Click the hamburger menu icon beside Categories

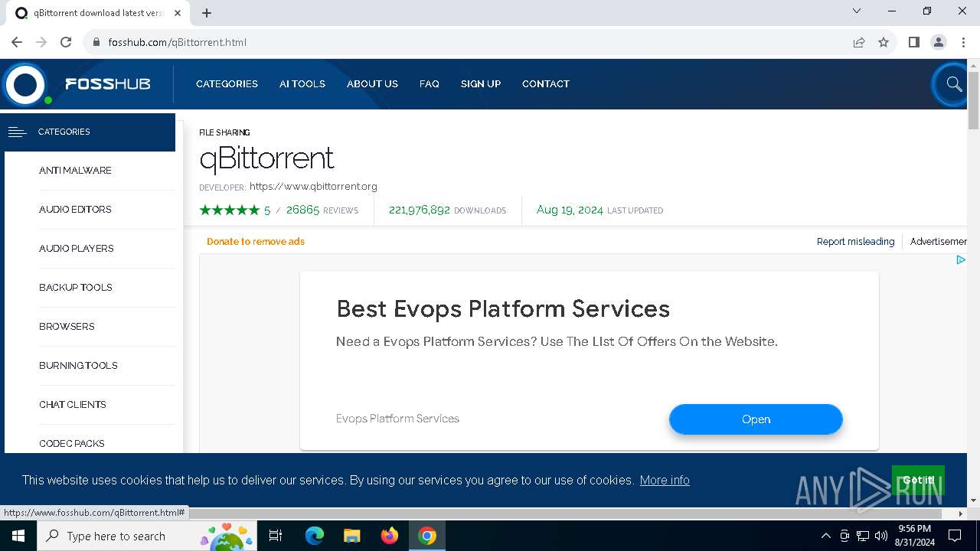point(17,132)
